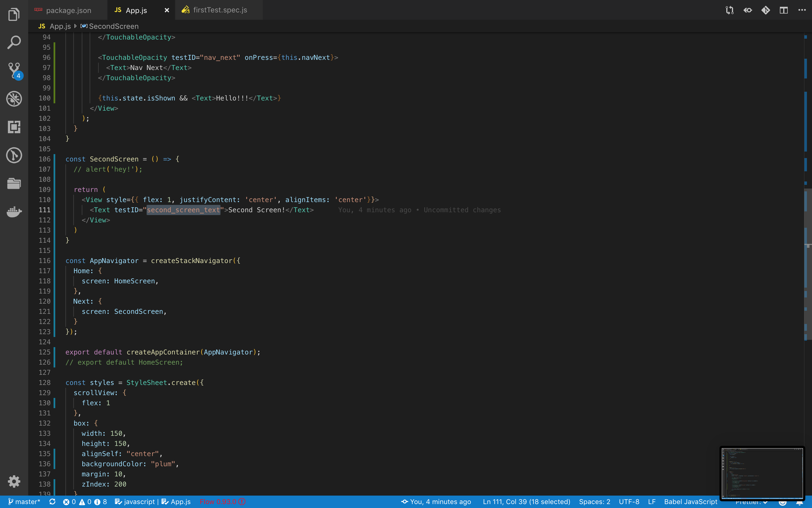Click 'zIndex: 200' on line 138
This screenshot has width=812, height=508.
tap(104, 484)
